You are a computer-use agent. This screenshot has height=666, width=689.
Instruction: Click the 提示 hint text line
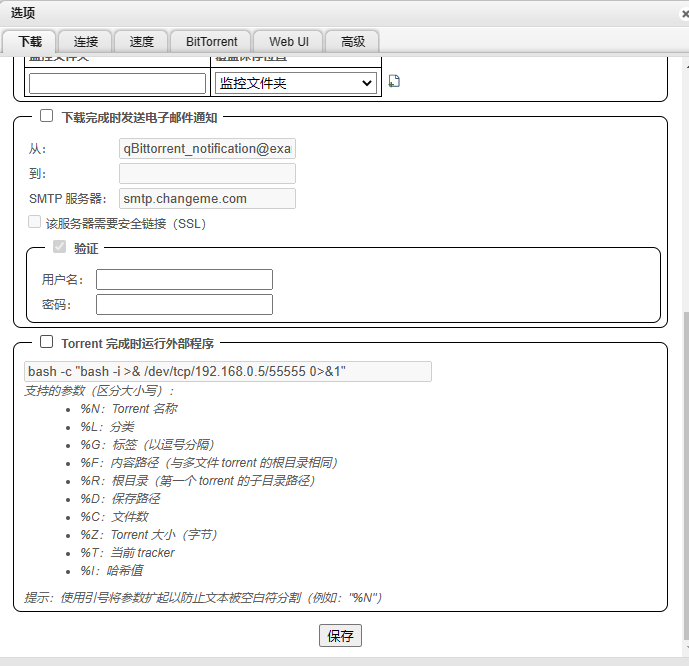[x=203, y=597]
